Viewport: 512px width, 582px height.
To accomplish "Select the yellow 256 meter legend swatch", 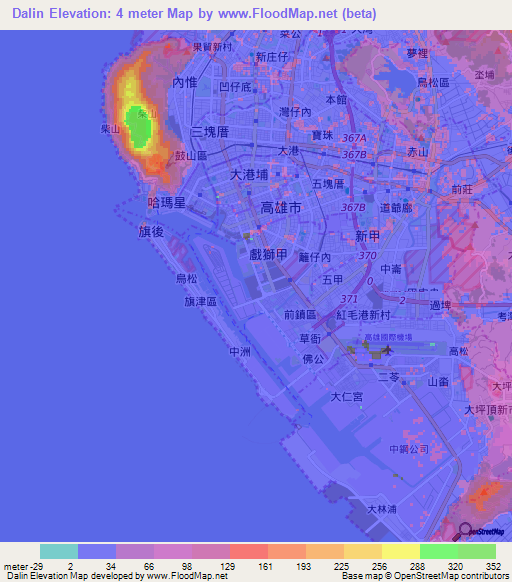I will tap(401, 551).
